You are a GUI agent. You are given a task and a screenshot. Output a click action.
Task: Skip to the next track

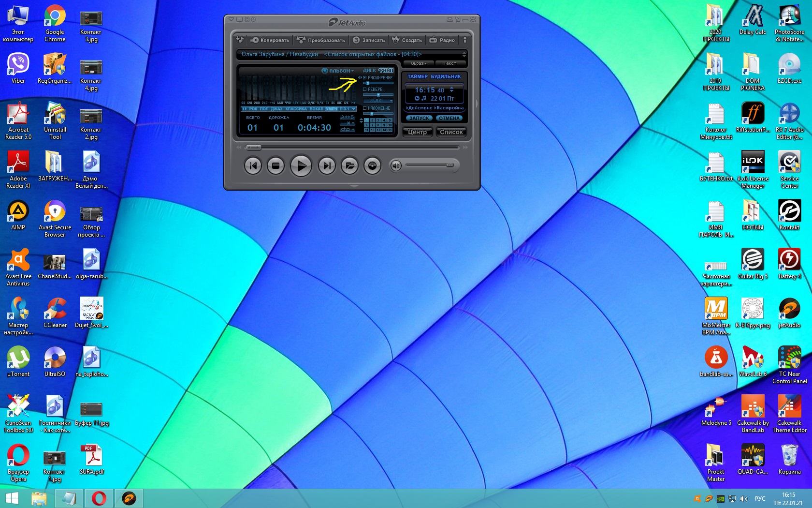point(327,166)
